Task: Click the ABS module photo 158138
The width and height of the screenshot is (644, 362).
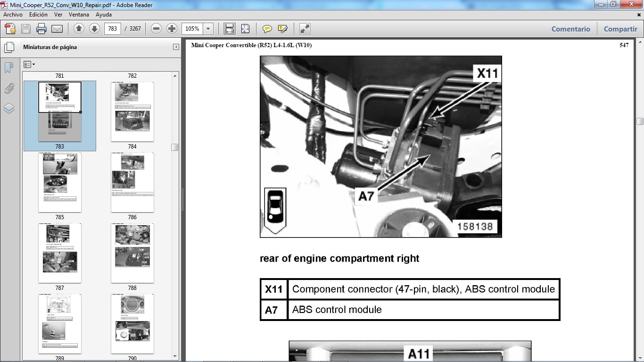Action: click(381, 147)
